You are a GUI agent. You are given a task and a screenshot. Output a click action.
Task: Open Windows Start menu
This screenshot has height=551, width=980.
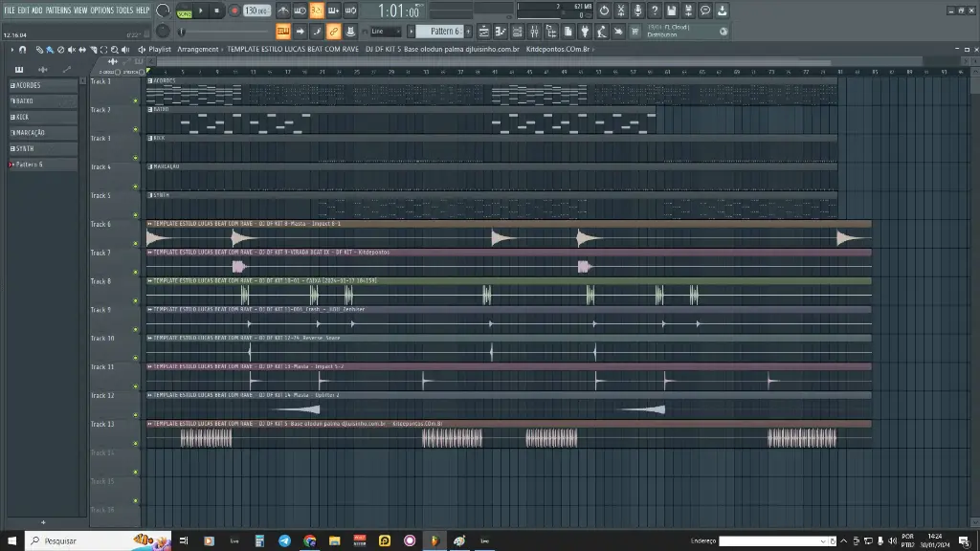(11, 541)
